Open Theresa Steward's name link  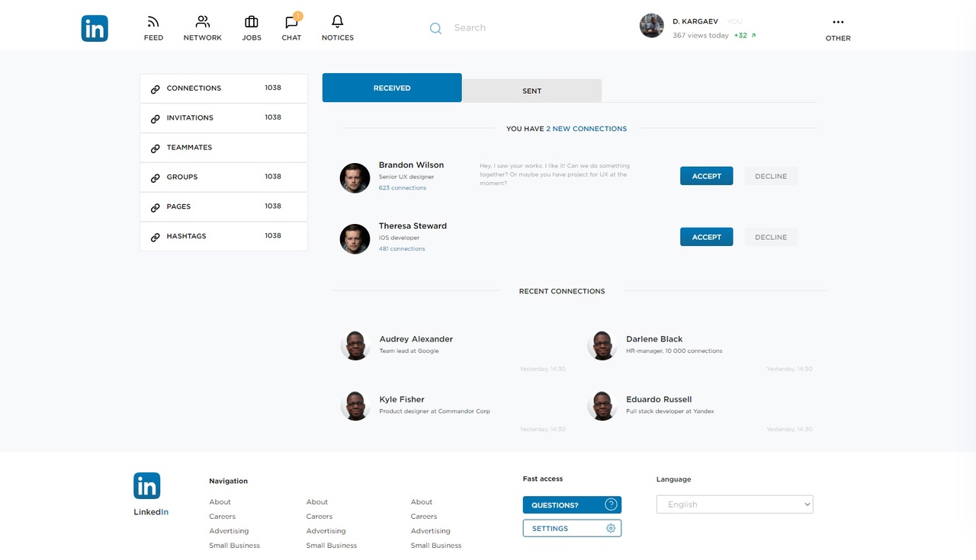pyautogui.click(x=413, y=226)
